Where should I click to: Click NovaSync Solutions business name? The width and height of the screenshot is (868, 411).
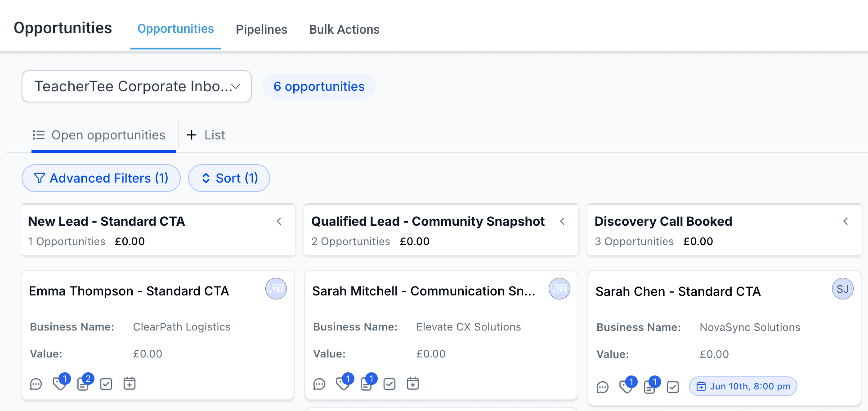tap(750, 327)
